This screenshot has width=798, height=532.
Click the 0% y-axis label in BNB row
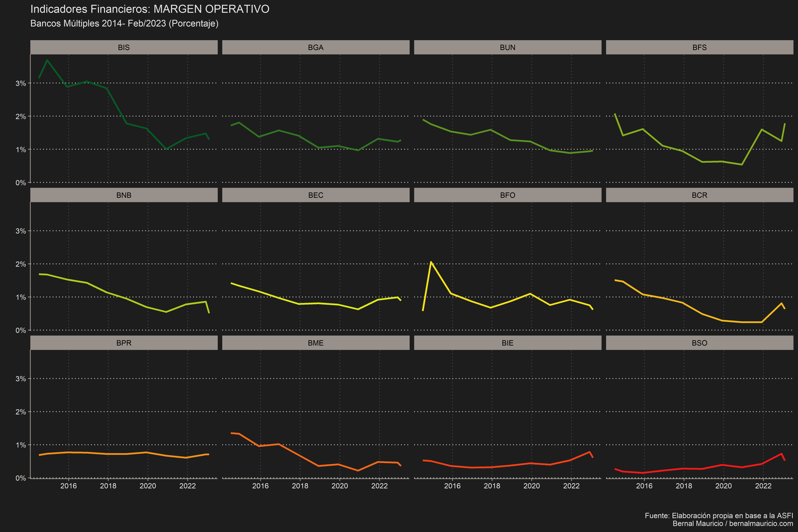pos(21,331)
